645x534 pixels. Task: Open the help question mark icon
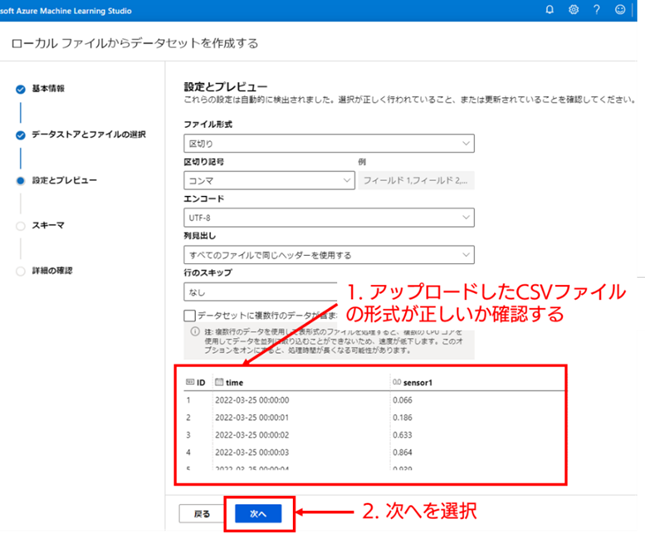596,9
